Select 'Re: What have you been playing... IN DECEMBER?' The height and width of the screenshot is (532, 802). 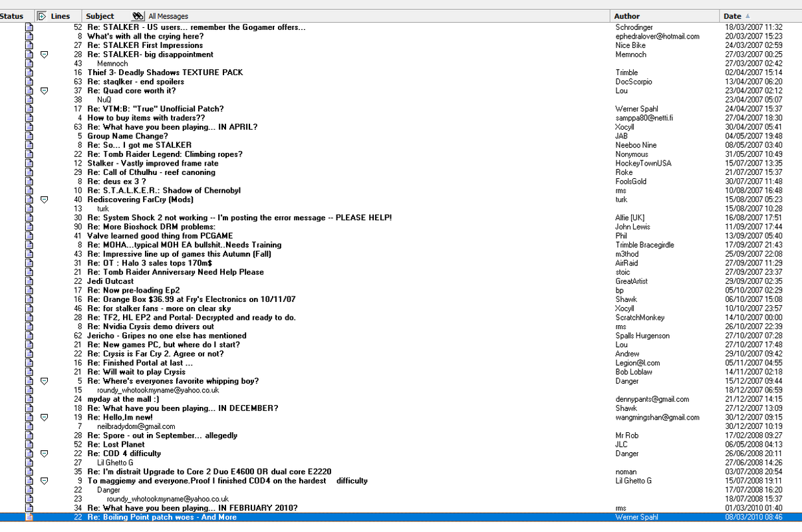183,408
